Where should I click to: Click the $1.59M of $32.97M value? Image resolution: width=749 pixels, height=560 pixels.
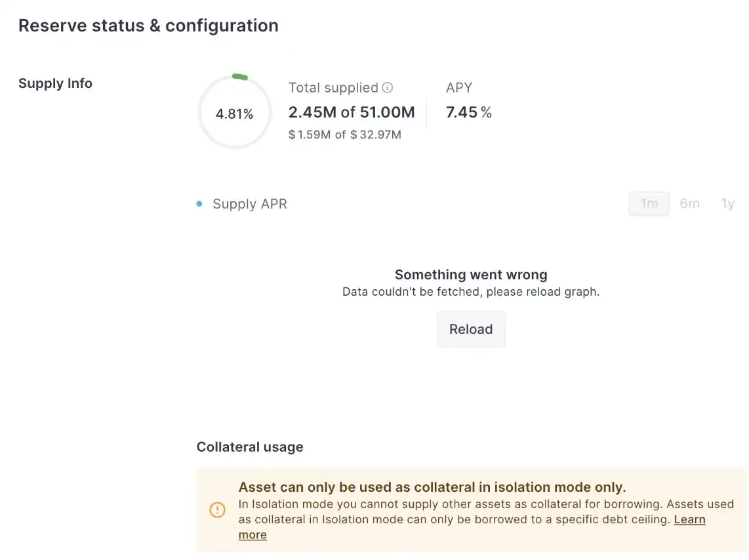pos(345,135)
